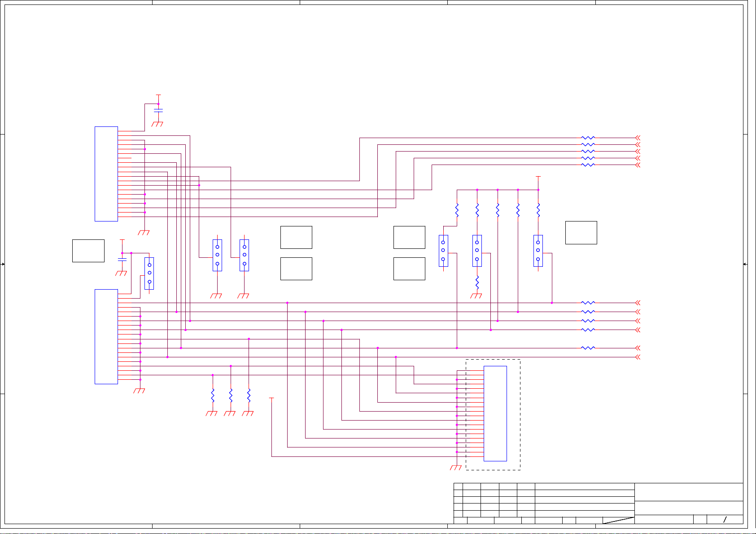This screenshot has height=534, width=756.
Task: Select the jumper under the pull-up next to the power symbol
Action: tap(538, 251)
